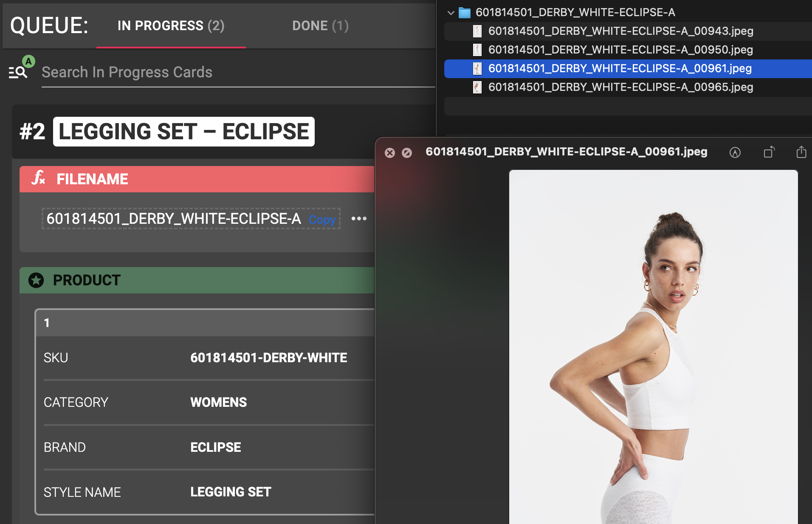Click the search filter icon with A badge

tap(20, 68)
